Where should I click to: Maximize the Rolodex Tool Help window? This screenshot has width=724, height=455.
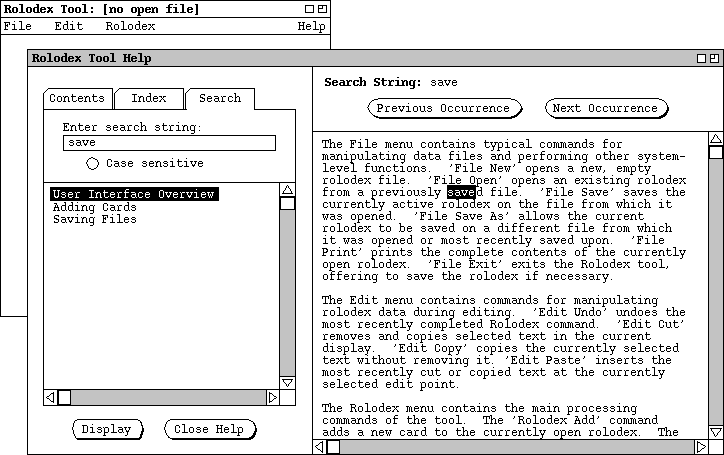[713, 58]
